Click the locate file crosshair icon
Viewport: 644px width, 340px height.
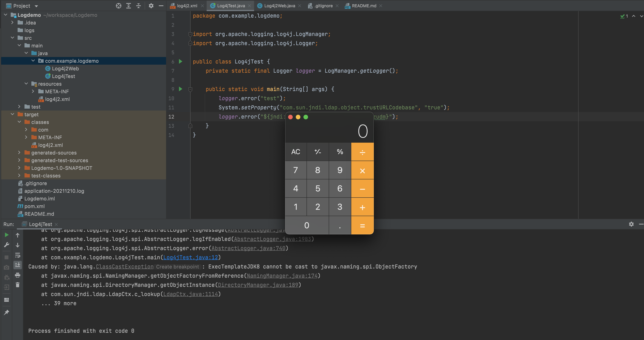click(118, 6)
